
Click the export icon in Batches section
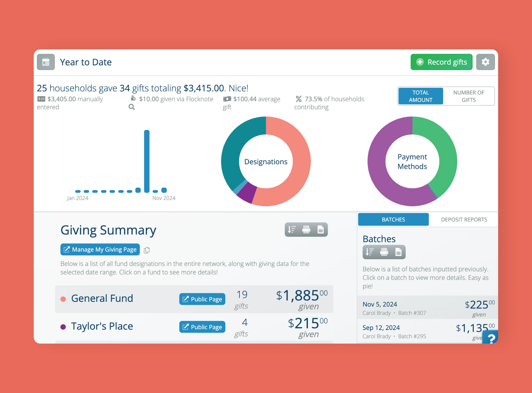[397, 251]
